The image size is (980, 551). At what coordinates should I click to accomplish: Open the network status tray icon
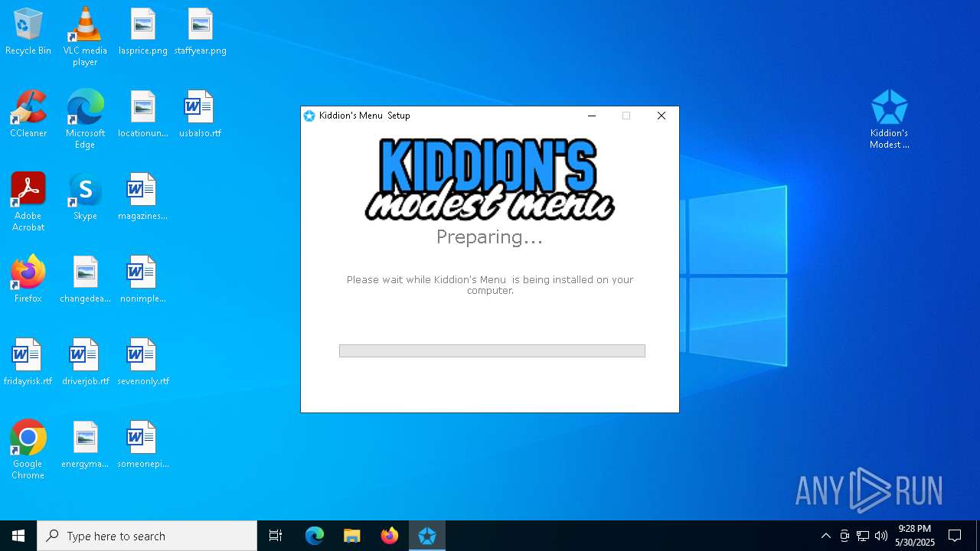[863, 536]
